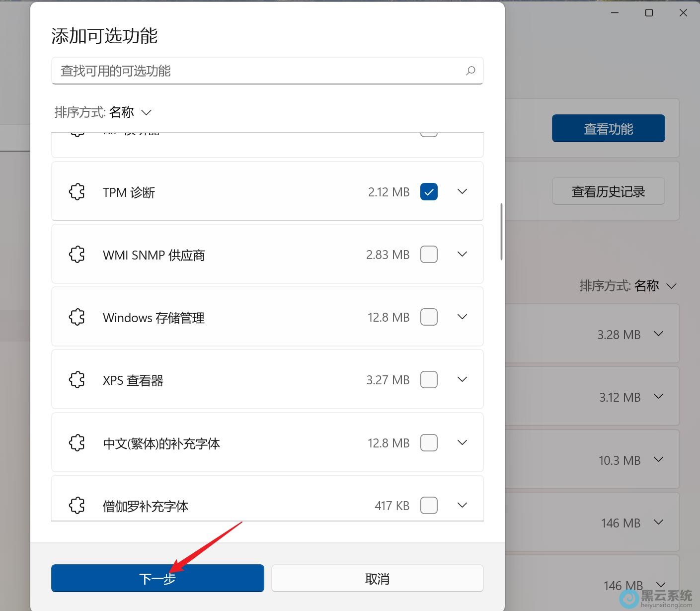
Task: Click the XPS 查看器 gear icon
Action: pyautogui.click(x=77, y=379)
